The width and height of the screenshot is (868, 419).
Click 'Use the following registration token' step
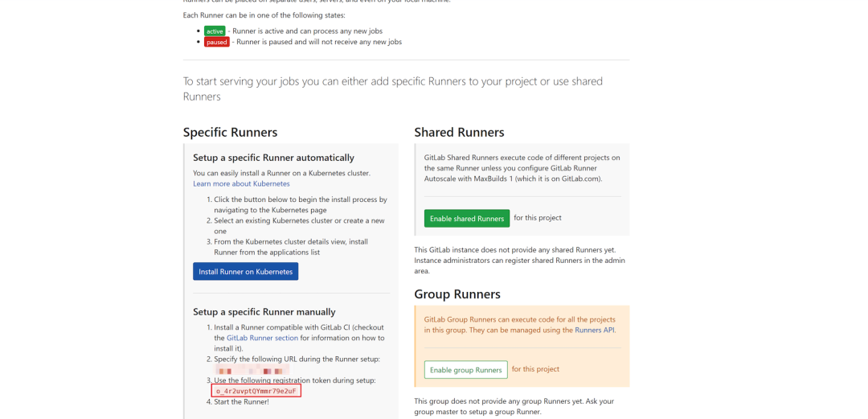pyautogui.click(x=295, y=380)
